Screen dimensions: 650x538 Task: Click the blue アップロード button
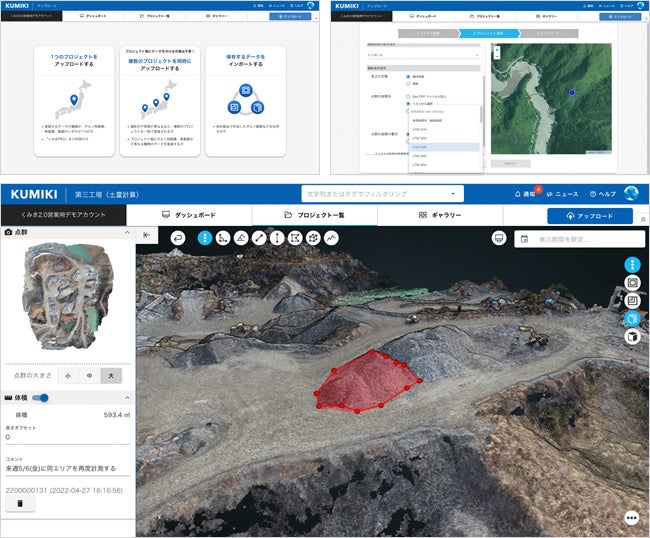(x=590, y=216)
